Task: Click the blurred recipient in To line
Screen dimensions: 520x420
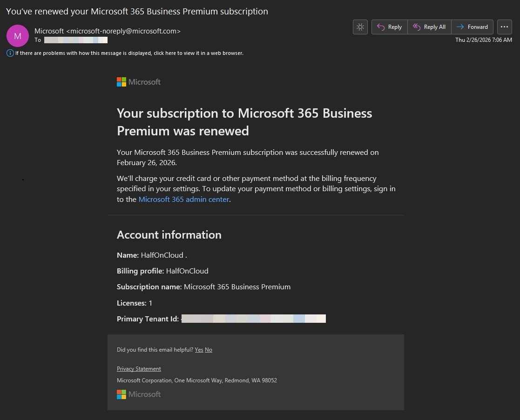Action: tap(76, 40)
